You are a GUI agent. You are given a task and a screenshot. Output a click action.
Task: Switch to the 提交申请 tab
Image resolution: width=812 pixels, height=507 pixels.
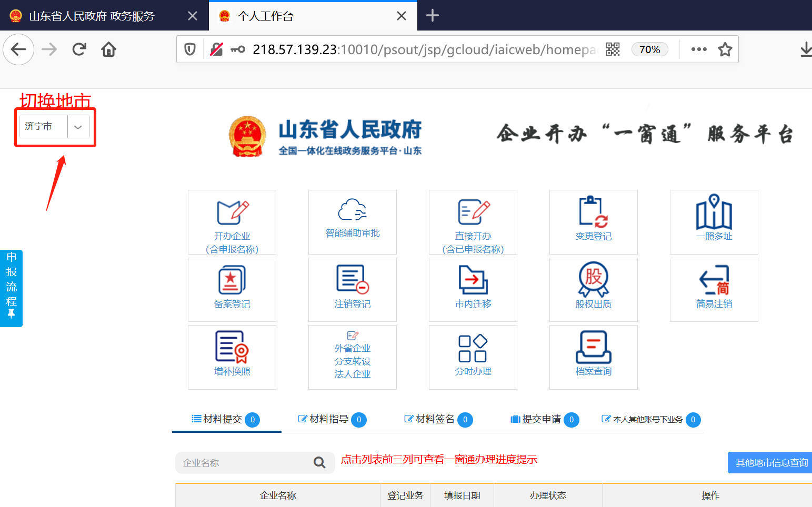click(541, 419)
